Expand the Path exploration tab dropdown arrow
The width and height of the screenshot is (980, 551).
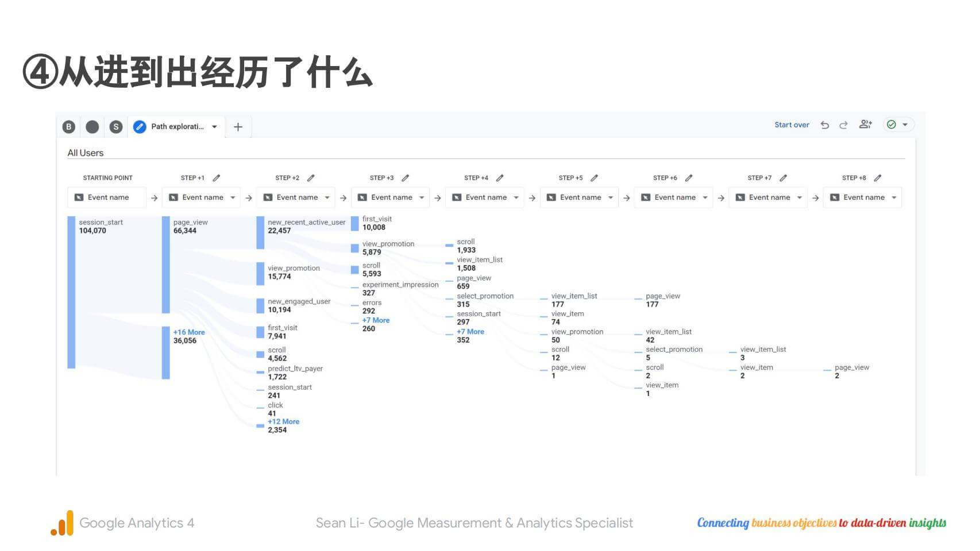point(214,127)
